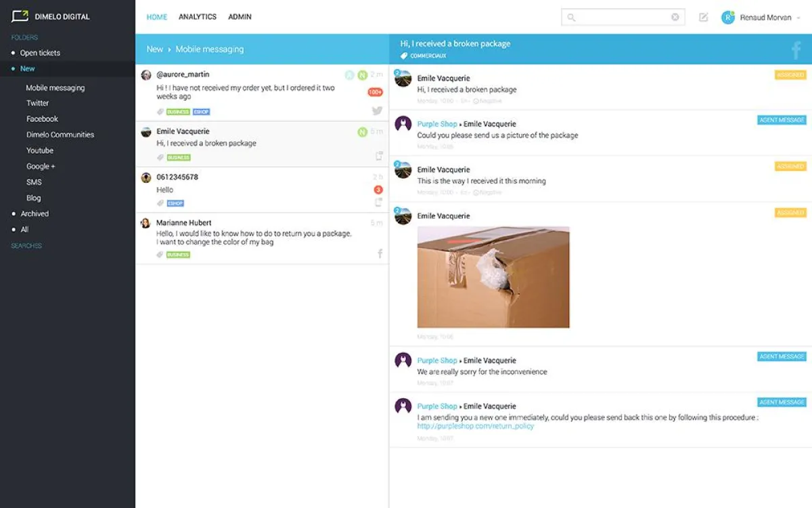This screenshot has height=508, width=812.
Task: Click the Facebook icon on Marianne Hubert's ticket
Action: click(x=380, y=253)
